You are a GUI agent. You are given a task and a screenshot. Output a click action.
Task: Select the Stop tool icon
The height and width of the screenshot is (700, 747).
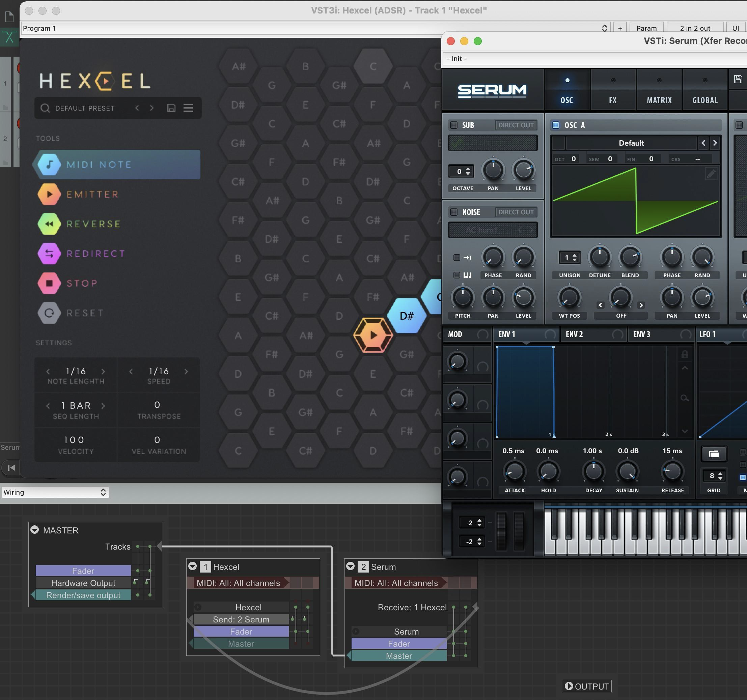pos(49,283)
